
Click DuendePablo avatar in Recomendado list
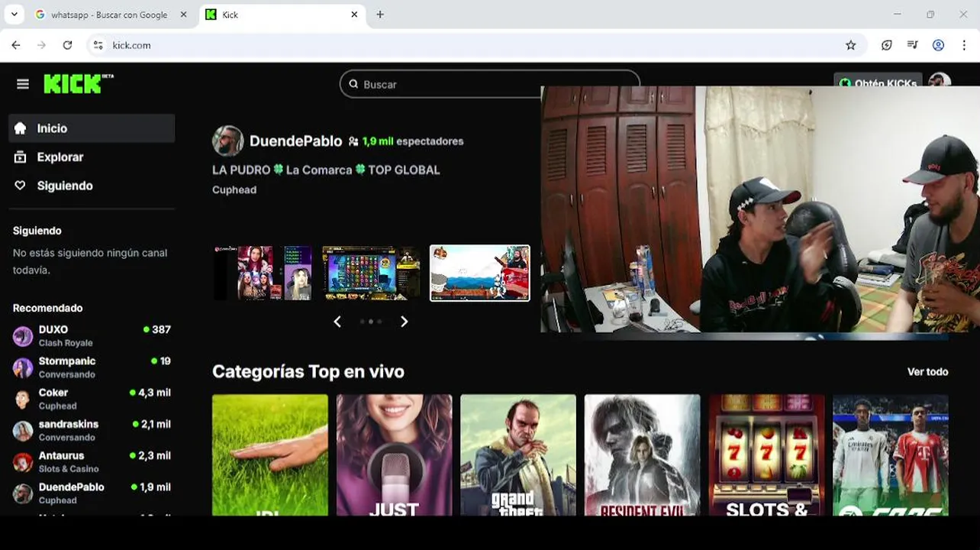(x=23, y=493)
